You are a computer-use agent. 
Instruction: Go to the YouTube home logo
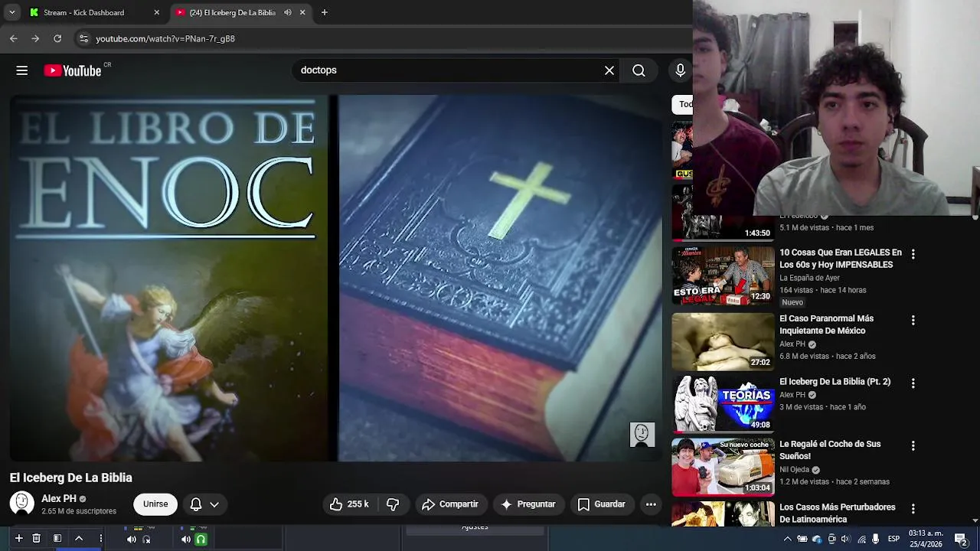[73, 70]
